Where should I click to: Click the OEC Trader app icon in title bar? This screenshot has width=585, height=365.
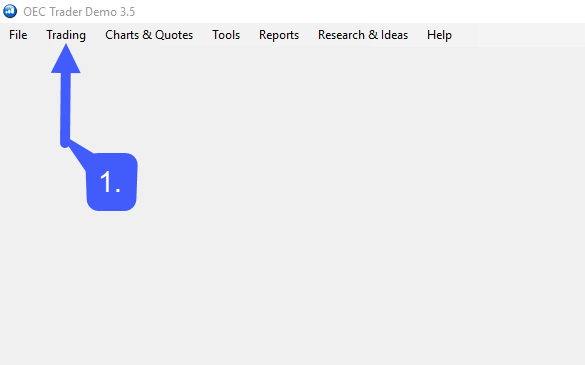click(x=10, y=11)
